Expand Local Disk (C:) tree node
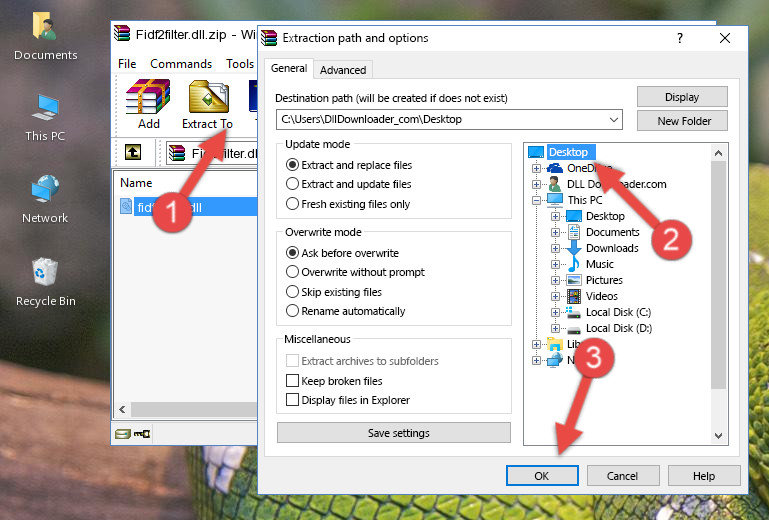The height and width of the screenshot is (520, 769). (555, 312)
